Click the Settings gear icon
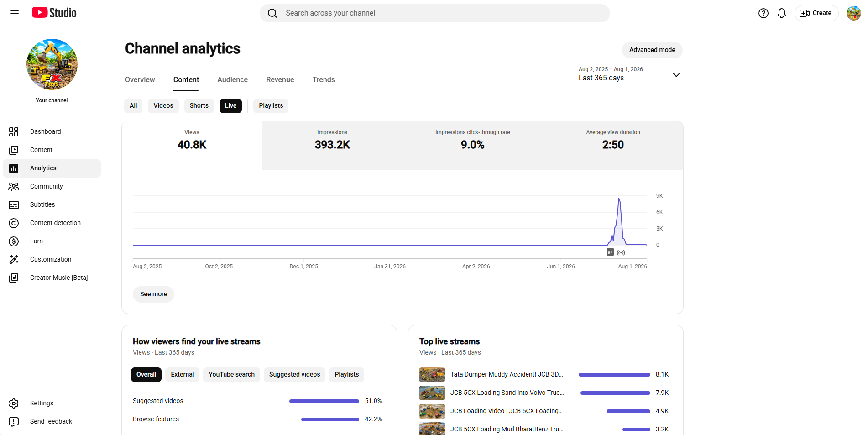 (x=14, y=404)
